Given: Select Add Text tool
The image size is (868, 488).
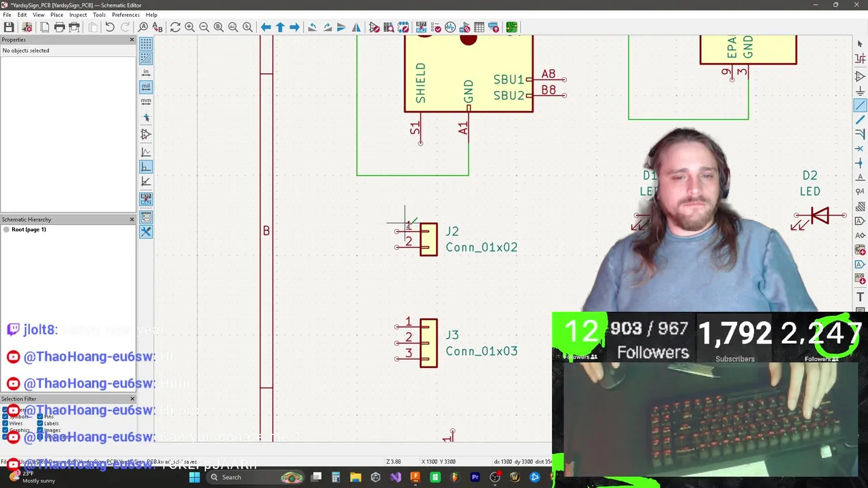Looking at the screenshot, I should 860,297.
